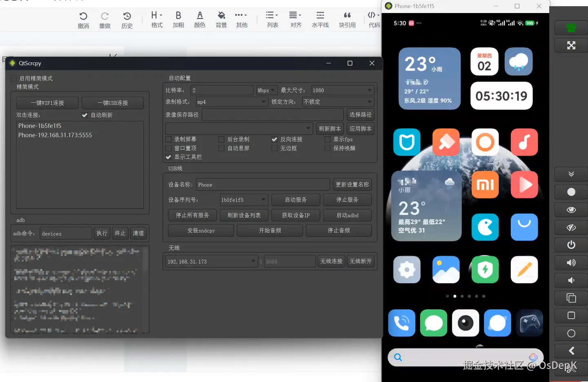Image resolution: width=588 pixels, height=382 pixels.
Task: Open the red Music app on the phone
Action: tap(524, 142)
